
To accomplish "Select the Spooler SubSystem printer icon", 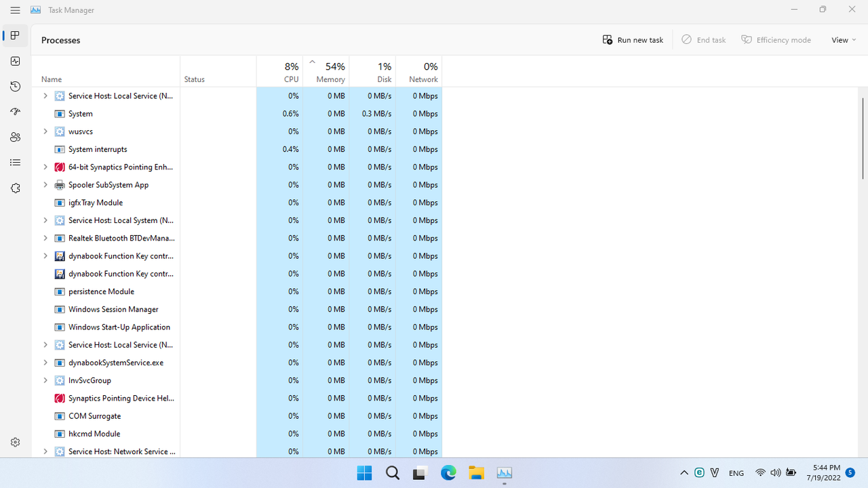I will click(60, 184).
